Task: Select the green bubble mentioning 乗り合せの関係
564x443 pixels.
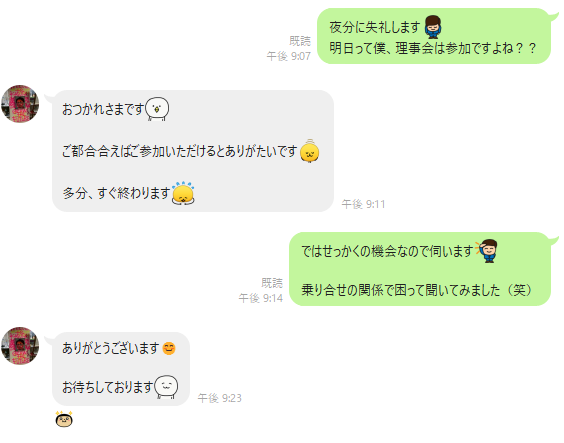Action: point(420,269)
